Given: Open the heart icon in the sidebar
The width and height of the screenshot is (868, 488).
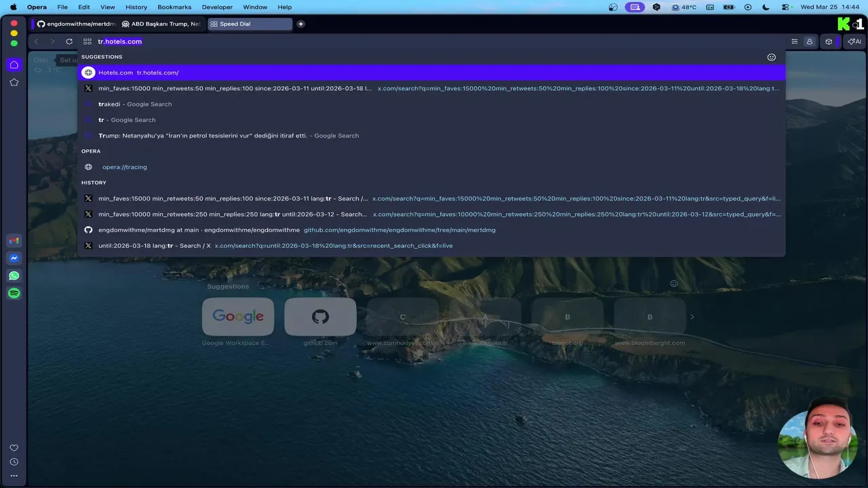Looking at the screenshot, I should pyautogui.click(x=14, y=448).
